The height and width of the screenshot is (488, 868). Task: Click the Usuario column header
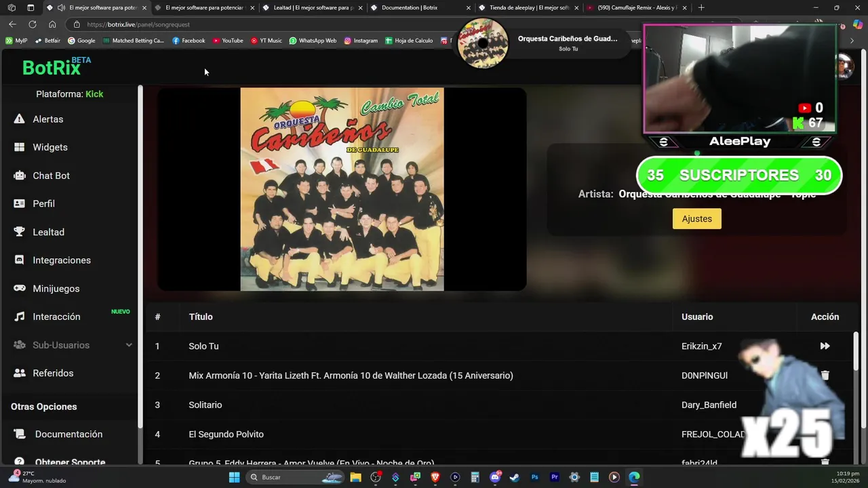[x=697, y=317]
